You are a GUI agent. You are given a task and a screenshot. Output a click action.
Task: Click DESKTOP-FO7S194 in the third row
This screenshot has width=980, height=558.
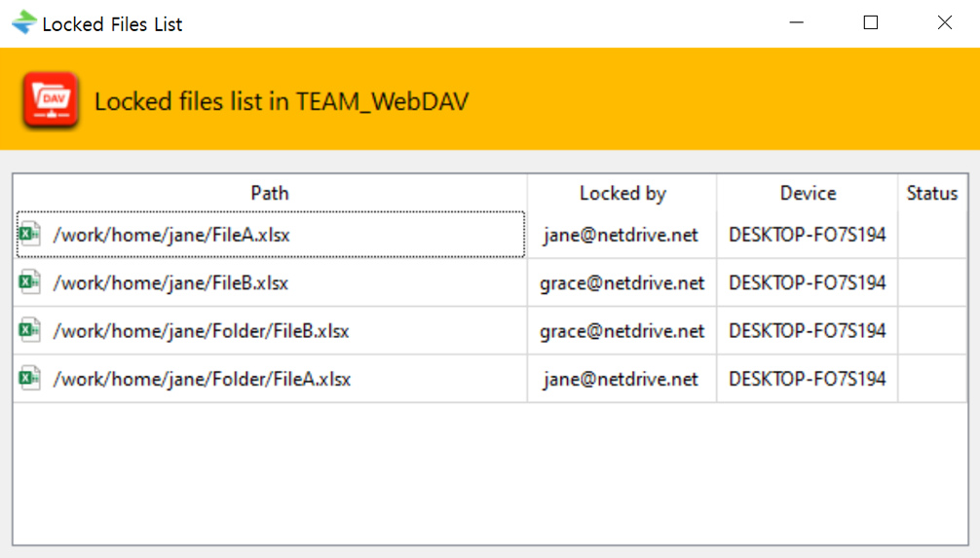point(807,331)
